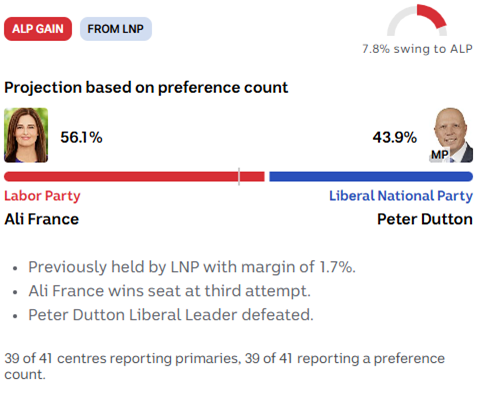Click the 43.9% figure
The width and height of the screenshot is (480, 393).
pyautogui.click(x=395, y=137)
